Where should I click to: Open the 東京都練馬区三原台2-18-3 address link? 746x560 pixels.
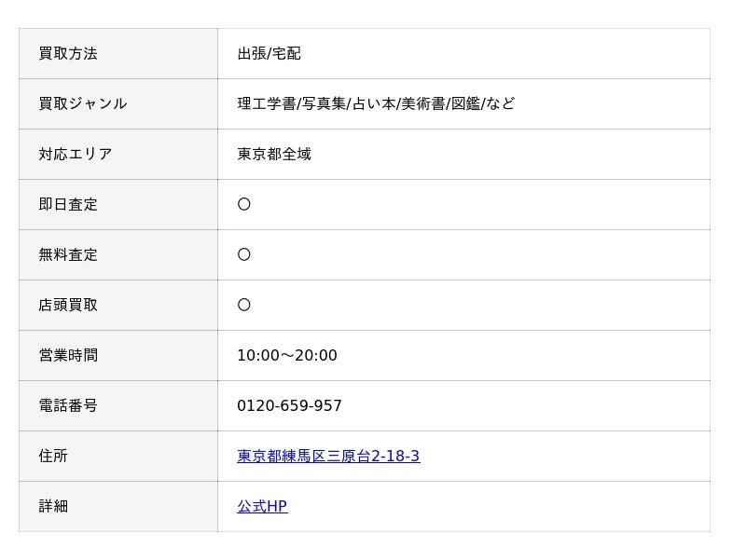(328, 456)
